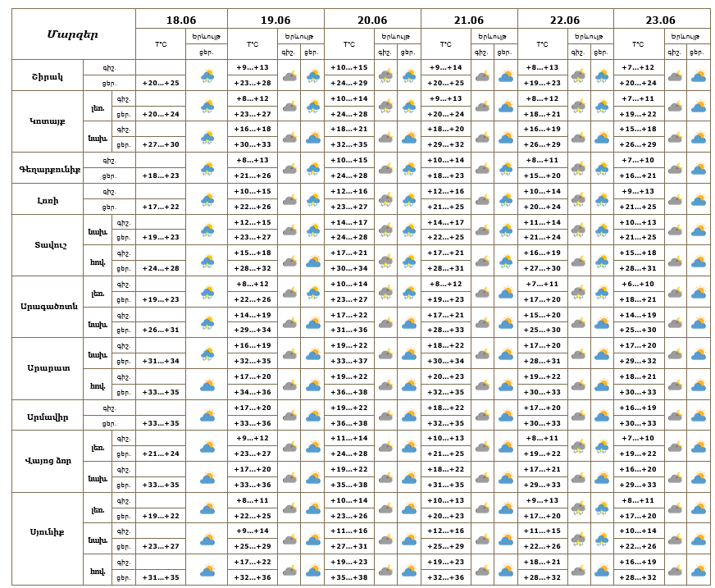Viewport: 715px width, 588px height.
Task: Click the Արմավիր partly sunny icon for 18.06
Action: coord(207,416)
